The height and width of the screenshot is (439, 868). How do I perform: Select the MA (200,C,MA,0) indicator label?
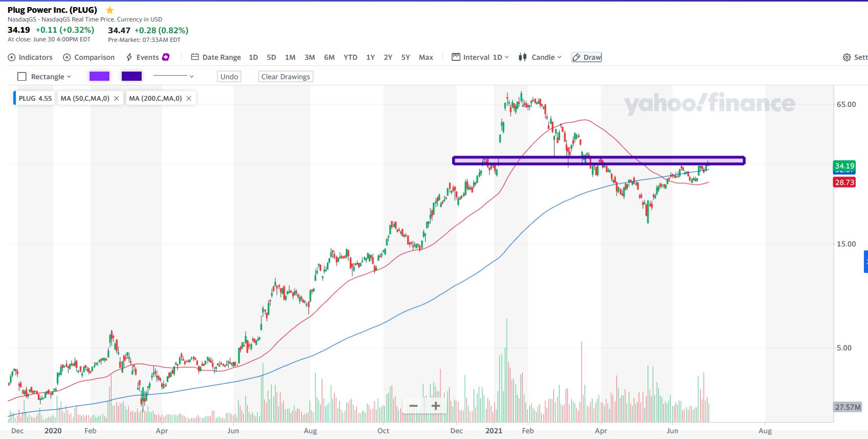pos(155,98)
